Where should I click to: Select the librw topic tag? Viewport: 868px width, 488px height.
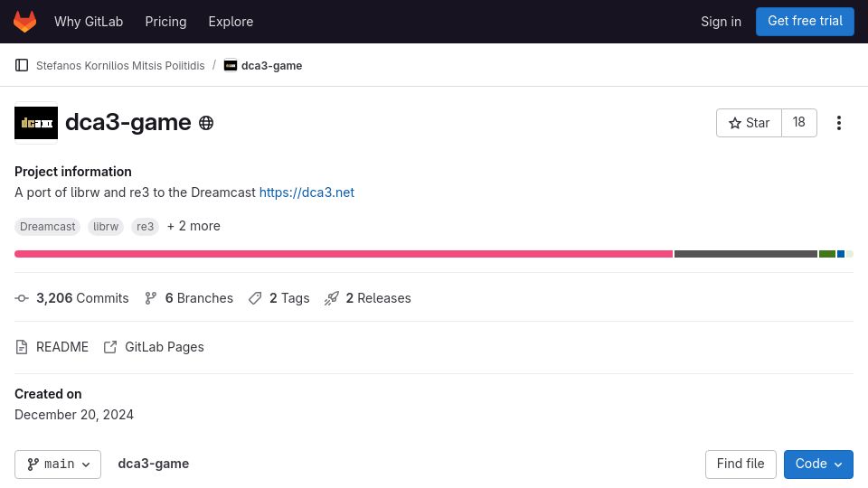tap(106, 226)
